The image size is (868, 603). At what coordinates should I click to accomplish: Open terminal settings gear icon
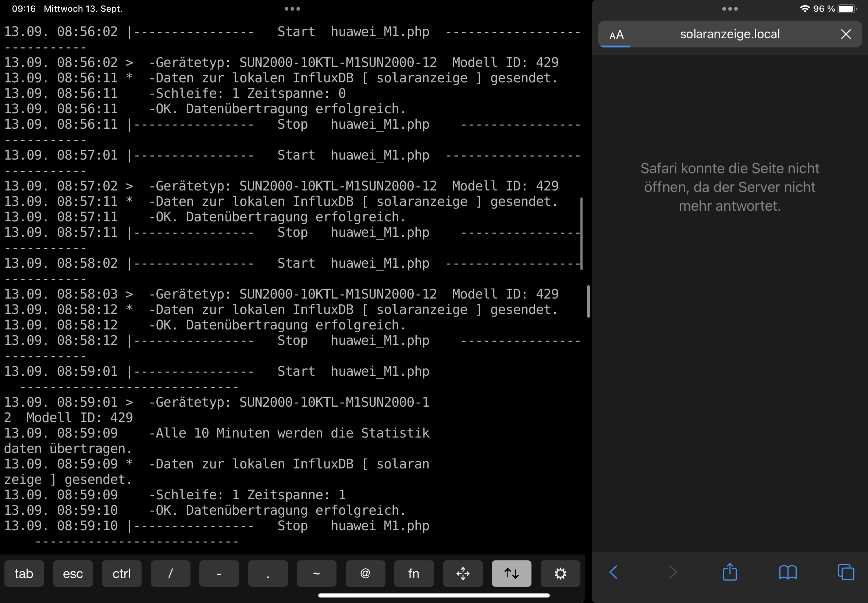560,574
